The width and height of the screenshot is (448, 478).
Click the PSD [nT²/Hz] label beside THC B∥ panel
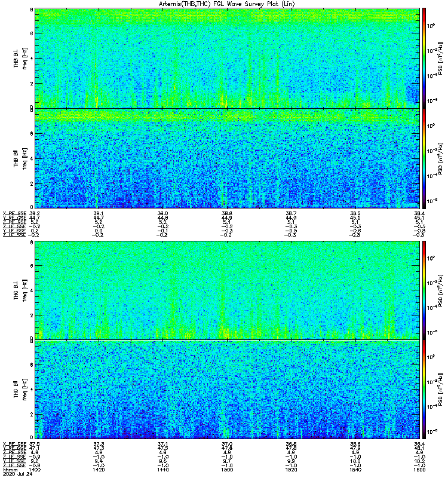pos(440,390)
